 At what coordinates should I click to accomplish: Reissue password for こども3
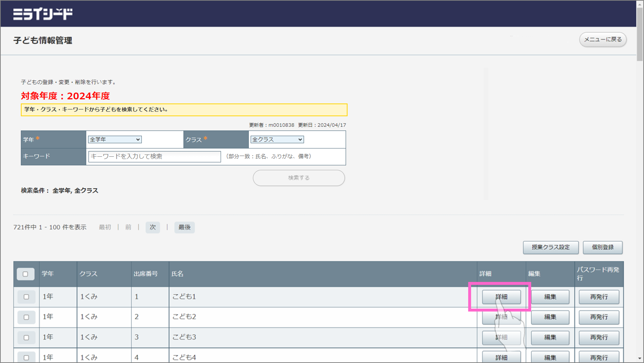click(x=599, y=338)
